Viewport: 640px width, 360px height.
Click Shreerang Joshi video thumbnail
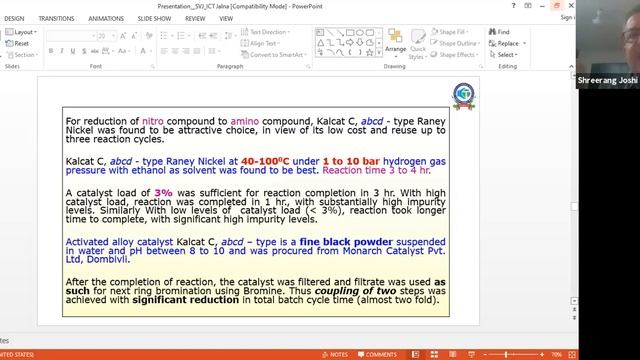pos(608,44)
